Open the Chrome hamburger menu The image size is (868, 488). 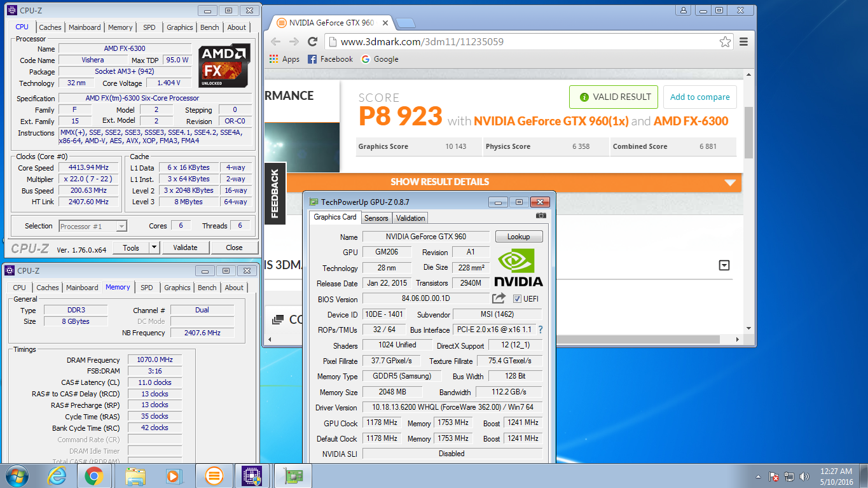coord(743,42)
